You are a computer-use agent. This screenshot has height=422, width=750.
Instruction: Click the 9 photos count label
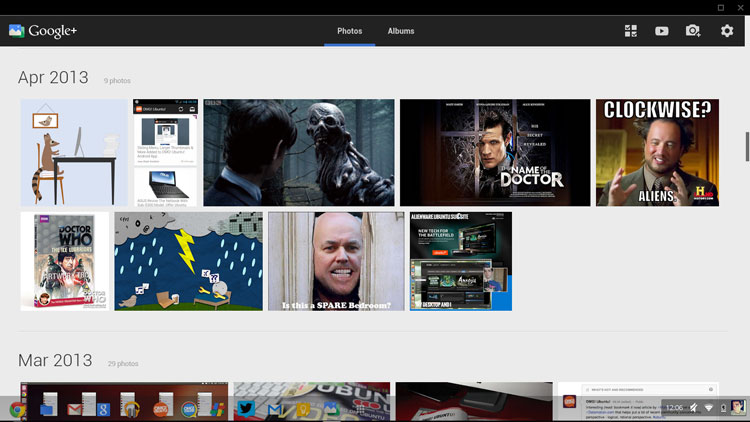(117, 81)
